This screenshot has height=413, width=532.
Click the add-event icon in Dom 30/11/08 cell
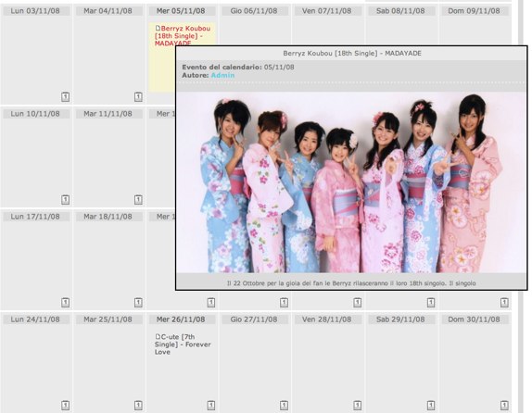[x=504, y=406]
